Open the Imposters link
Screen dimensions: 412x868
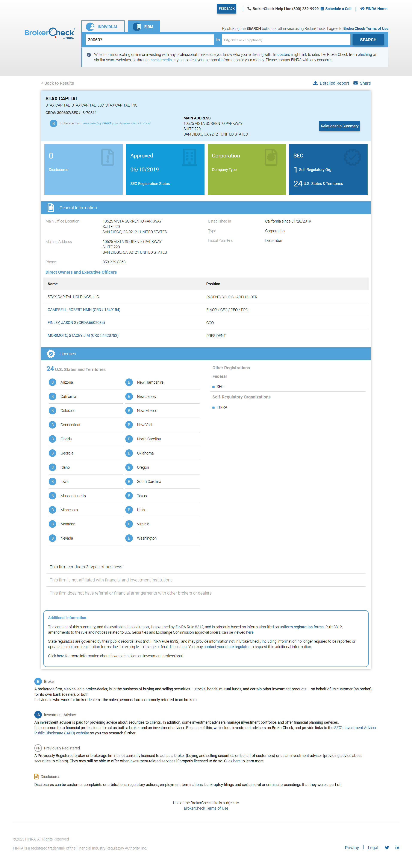point(281,55)
